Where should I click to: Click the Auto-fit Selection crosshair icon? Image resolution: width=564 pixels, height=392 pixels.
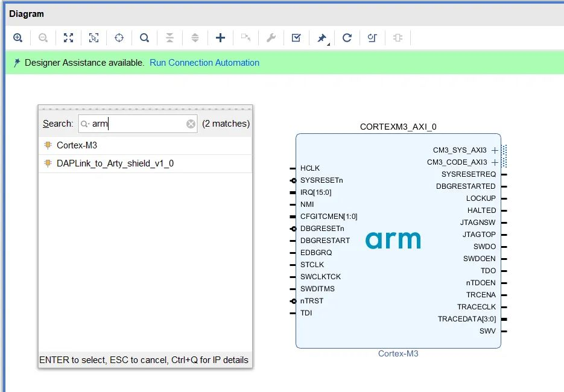point(119,38)
